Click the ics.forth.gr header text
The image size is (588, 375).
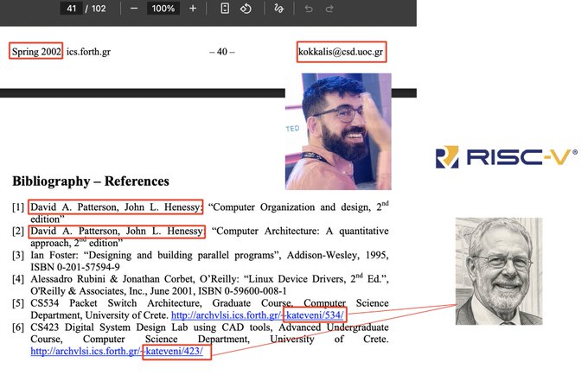pyautogui.click(x=88, y=52)
